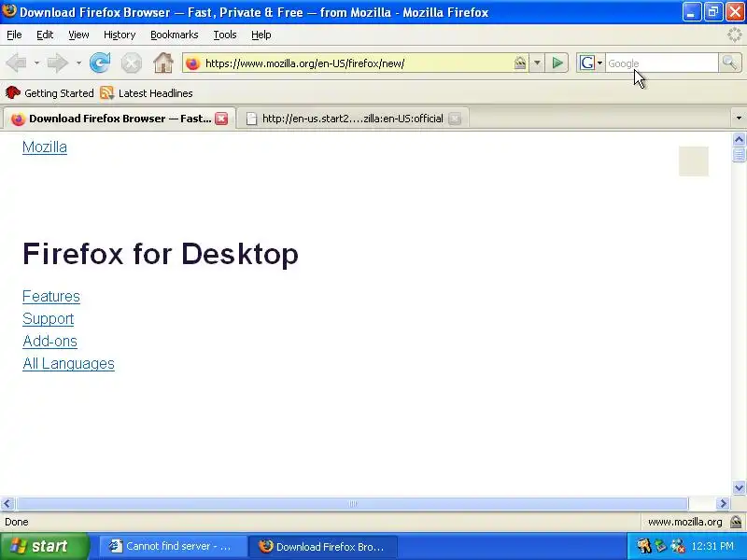The width and height of the screenshot is (747, 560).
Task: Expand the address bar URL history dropdown
Action: point(537,63)
